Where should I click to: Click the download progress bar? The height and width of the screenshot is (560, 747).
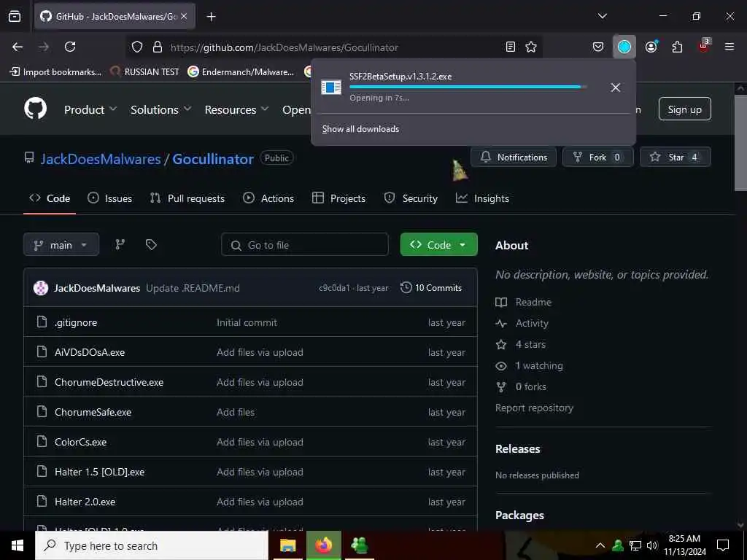[x=468, y=87]
